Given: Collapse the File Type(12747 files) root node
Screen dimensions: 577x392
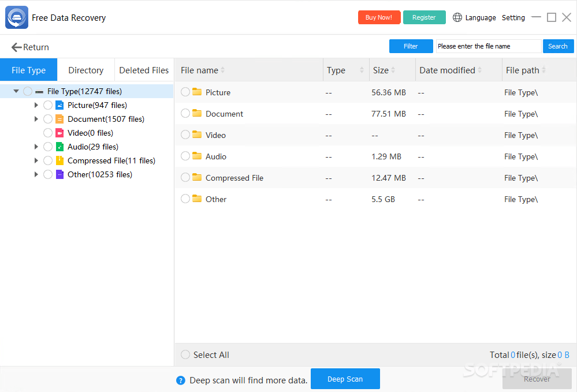Looking at the screenshot, I should (x=16, y=91).
